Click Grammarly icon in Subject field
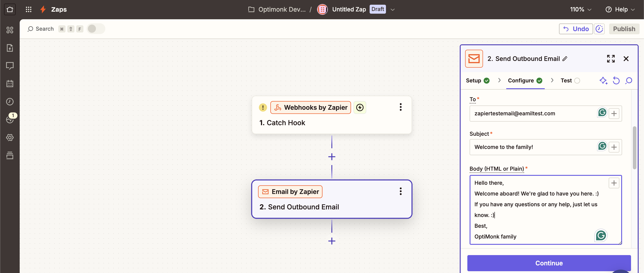This screenshot has width=644, height=273. (602, 146)
